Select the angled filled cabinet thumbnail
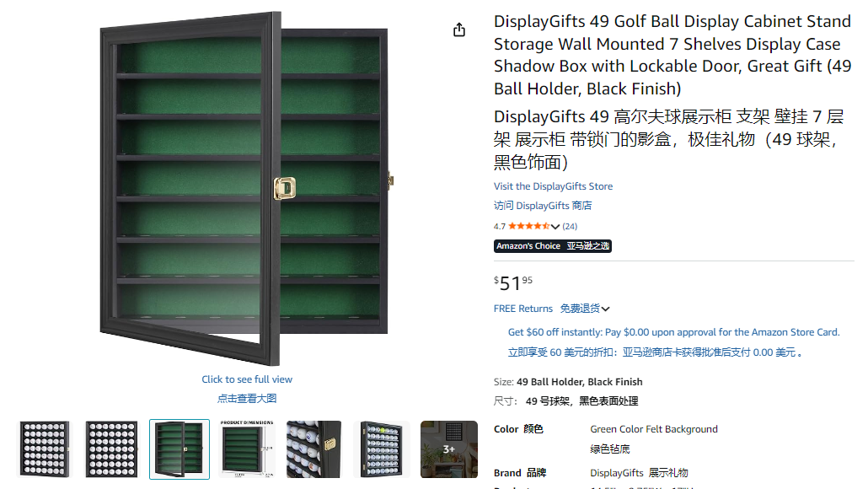Screen dimensions: 868x489 (x=382, y=449)
